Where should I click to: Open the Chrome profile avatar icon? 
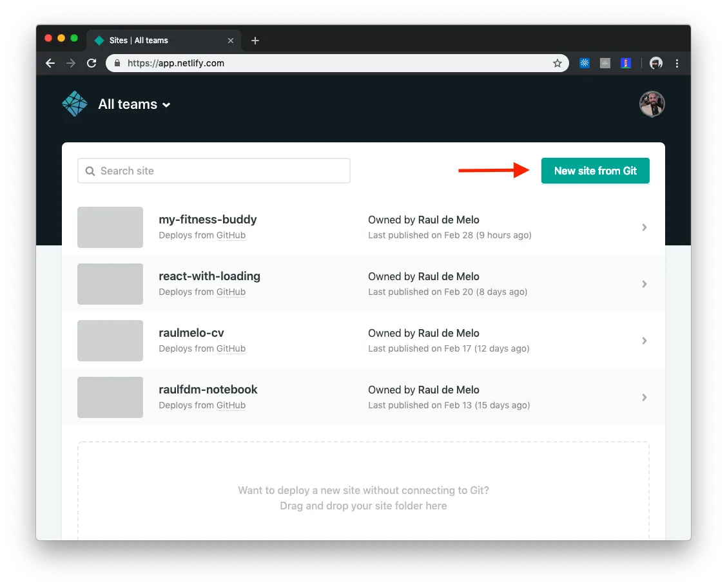coord(656,64)
